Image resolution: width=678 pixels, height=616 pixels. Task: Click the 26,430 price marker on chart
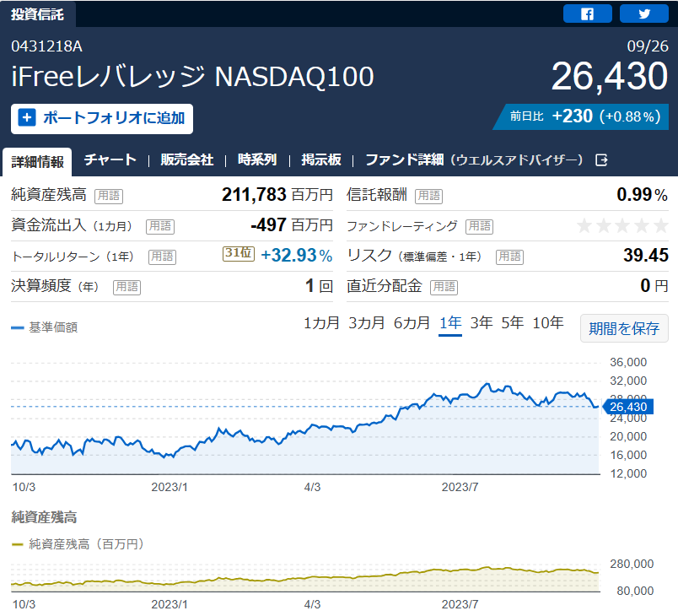[x=628, y=407]
